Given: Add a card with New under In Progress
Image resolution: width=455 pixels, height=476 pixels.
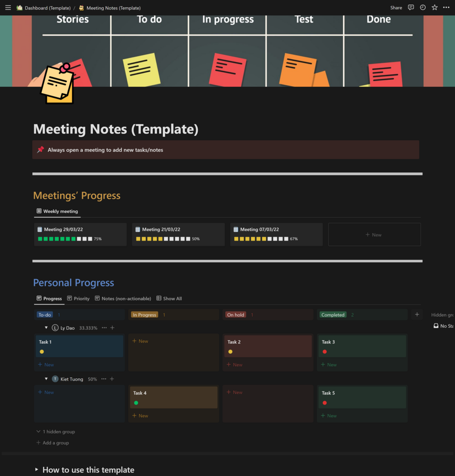Looking at the screenshot, I should pos(140,341).
